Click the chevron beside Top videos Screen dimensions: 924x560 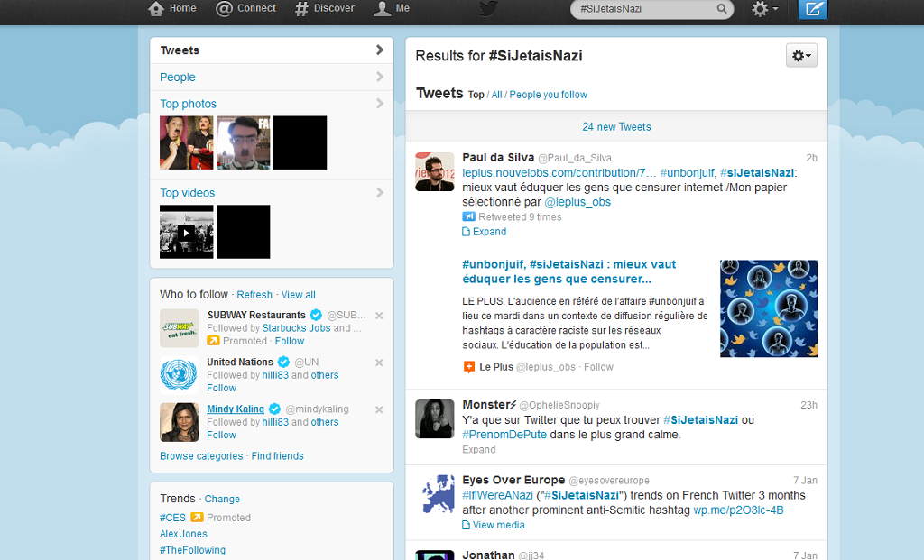(380, 193)
